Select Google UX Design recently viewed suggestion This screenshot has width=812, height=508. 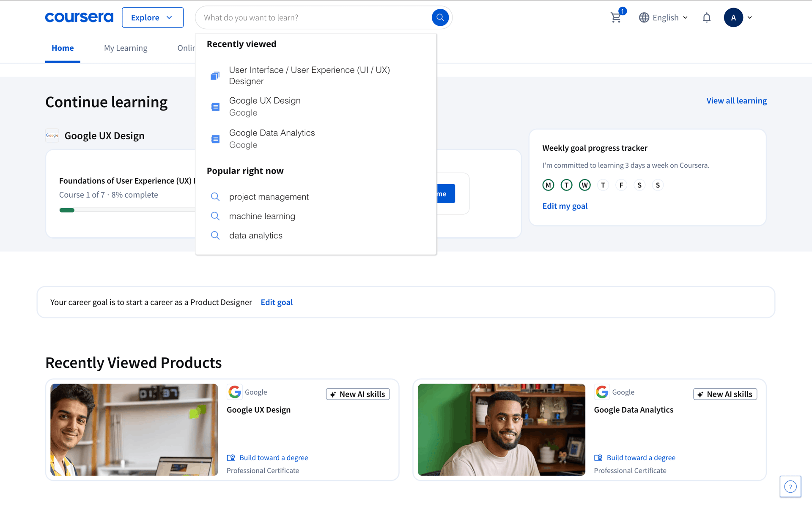click(315, 107)
